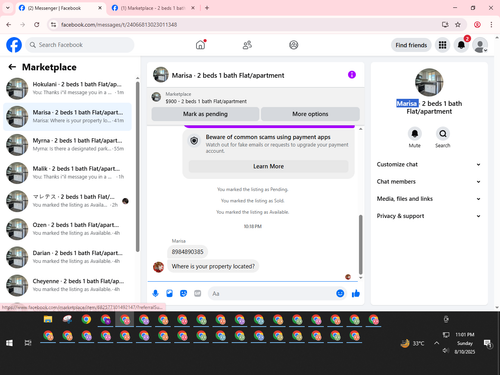Image resolution: width=500 pixels, height=375 pixels.
Task: Open the Cheyenne conversation
Action: pos(67,285)
